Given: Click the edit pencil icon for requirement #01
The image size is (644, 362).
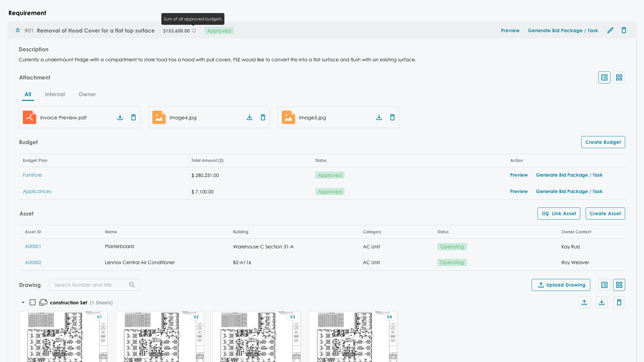Looking at the screenshot, I should [610, 31].
